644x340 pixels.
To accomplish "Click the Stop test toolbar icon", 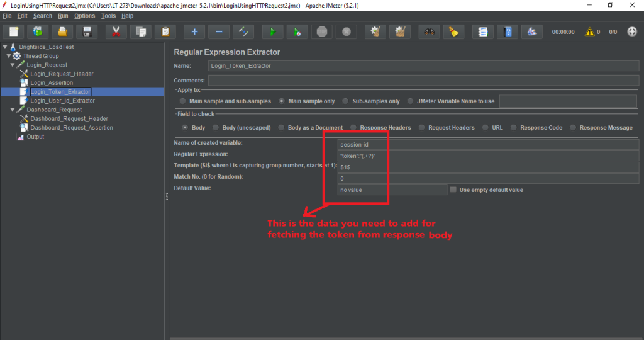I will coord(321,31).
